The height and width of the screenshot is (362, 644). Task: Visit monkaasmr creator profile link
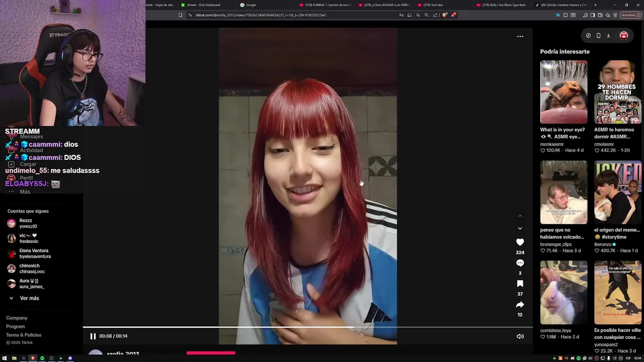[552, 144]
